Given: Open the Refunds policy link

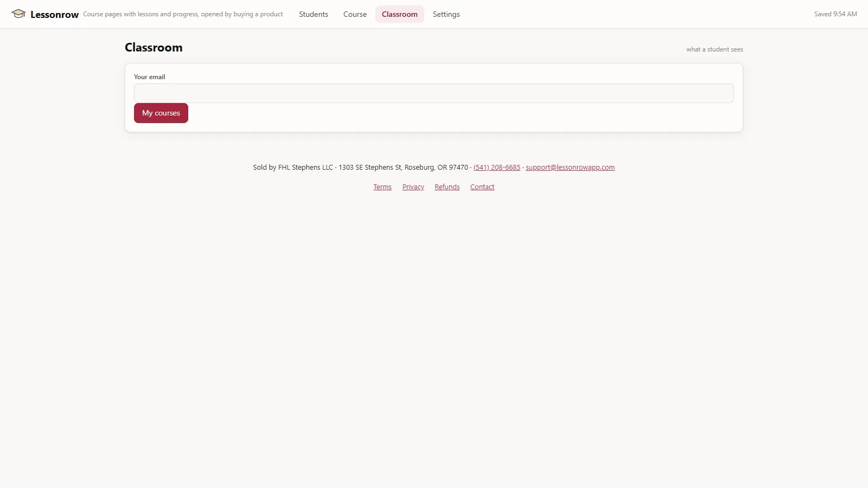Looking at the screenshot, I should [447, 187].
